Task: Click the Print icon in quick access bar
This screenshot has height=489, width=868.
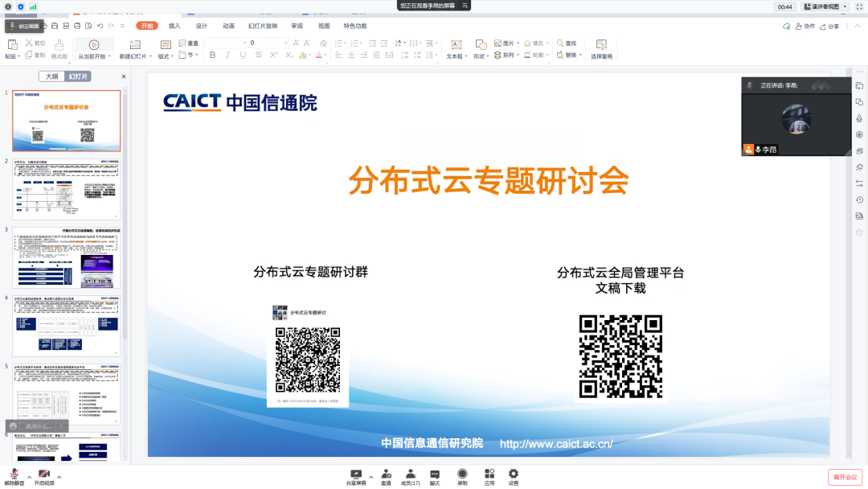Action: pyautogui.click(x=77, y=26)
